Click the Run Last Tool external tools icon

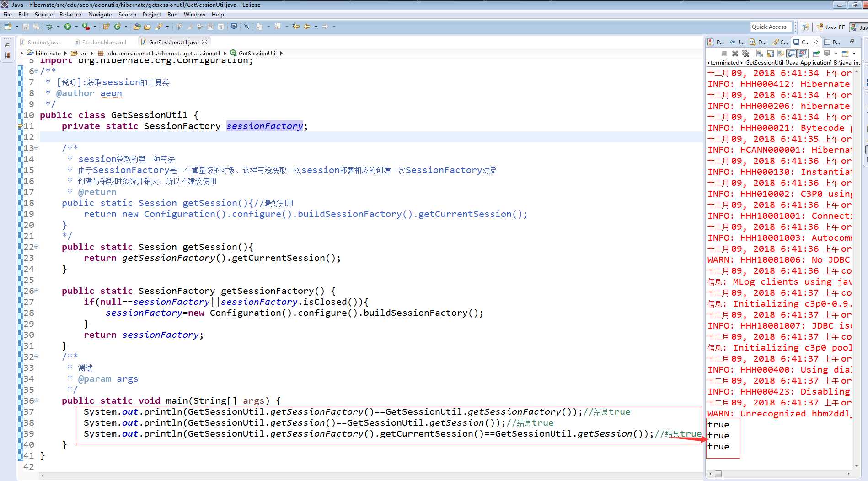86,27
